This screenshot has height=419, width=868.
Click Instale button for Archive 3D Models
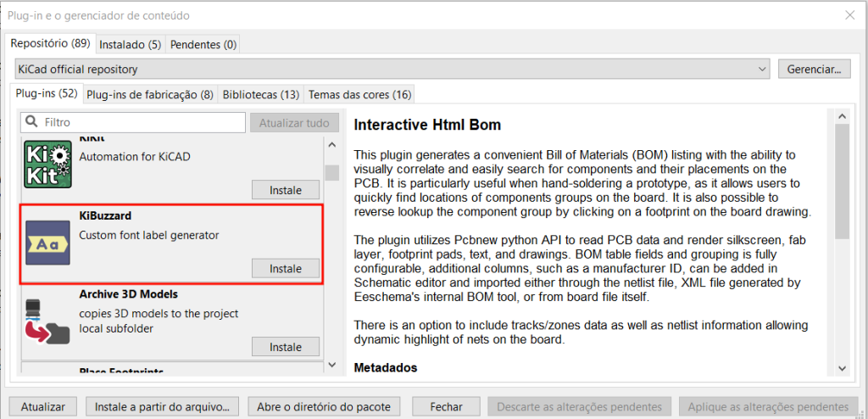(286, 347)
